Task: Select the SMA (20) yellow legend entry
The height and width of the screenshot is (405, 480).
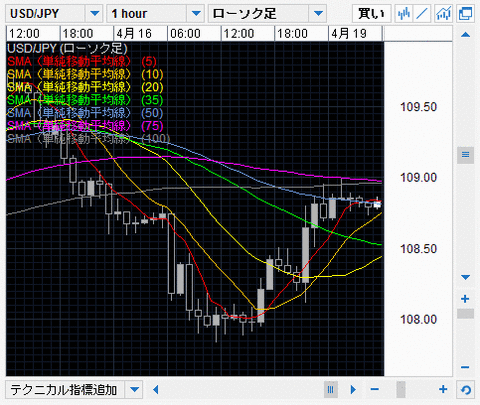Action: click(x=85, y=87)
